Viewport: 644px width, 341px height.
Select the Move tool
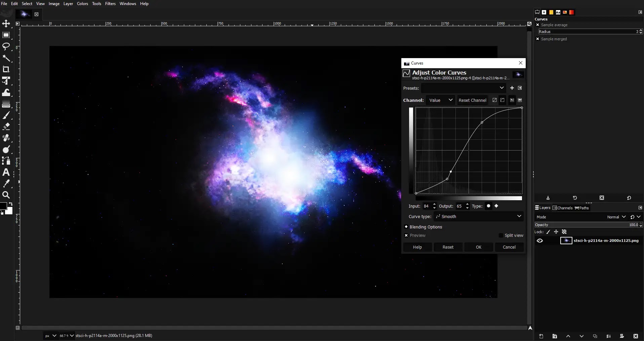coord(6,24)
